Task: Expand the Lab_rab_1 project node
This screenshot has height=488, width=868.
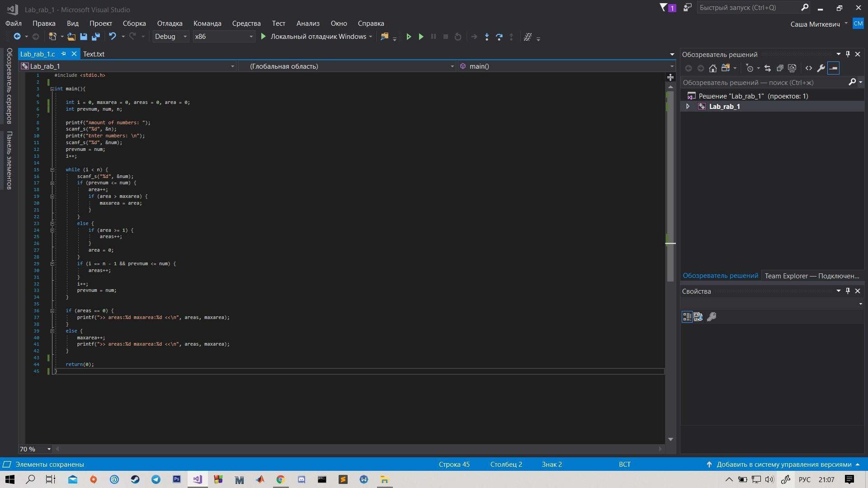Action: 688,107
